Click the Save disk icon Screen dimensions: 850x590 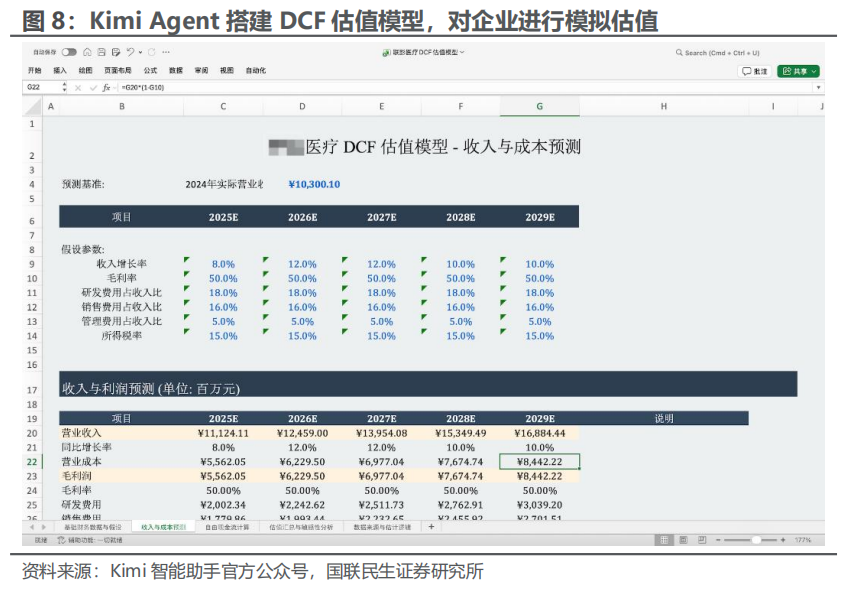[101, 52]
